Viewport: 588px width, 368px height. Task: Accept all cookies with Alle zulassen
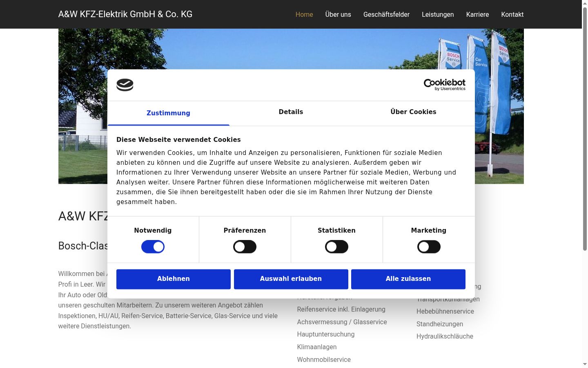coord(408,279)
